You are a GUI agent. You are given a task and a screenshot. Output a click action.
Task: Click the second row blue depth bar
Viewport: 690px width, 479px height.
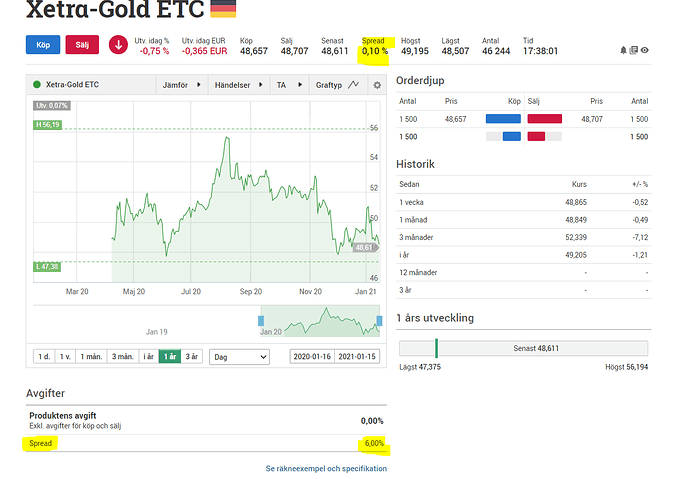tap(512, 136)
